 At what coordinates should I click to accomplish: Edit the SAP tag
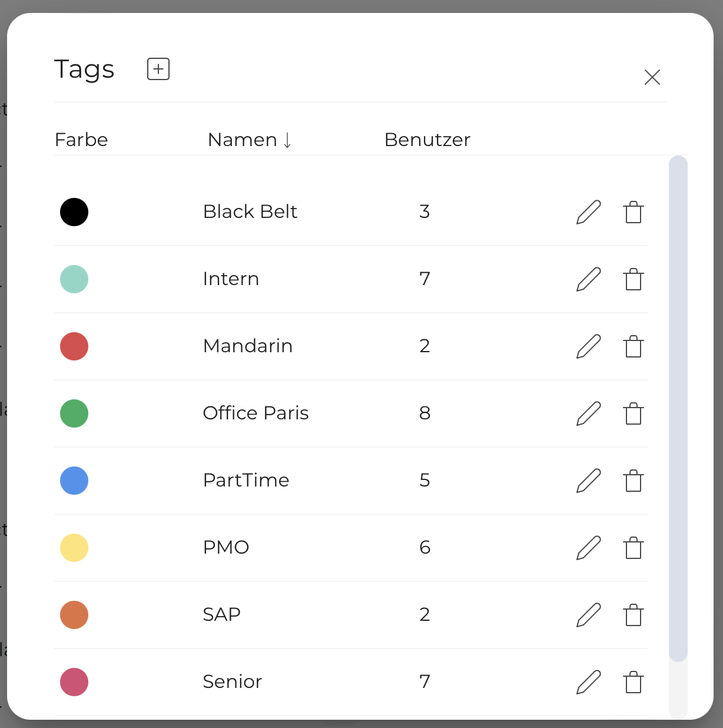pos(588,614)
